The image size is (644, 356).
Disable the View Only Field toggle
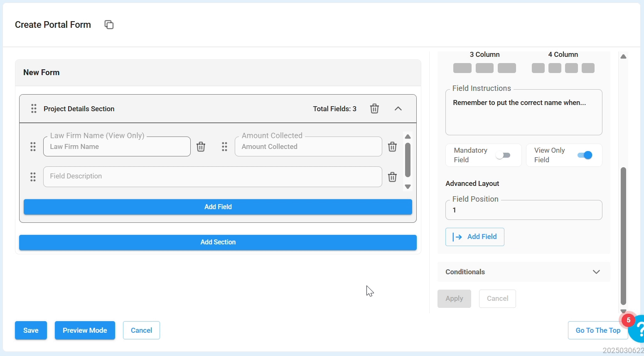(x=585, y=155)
